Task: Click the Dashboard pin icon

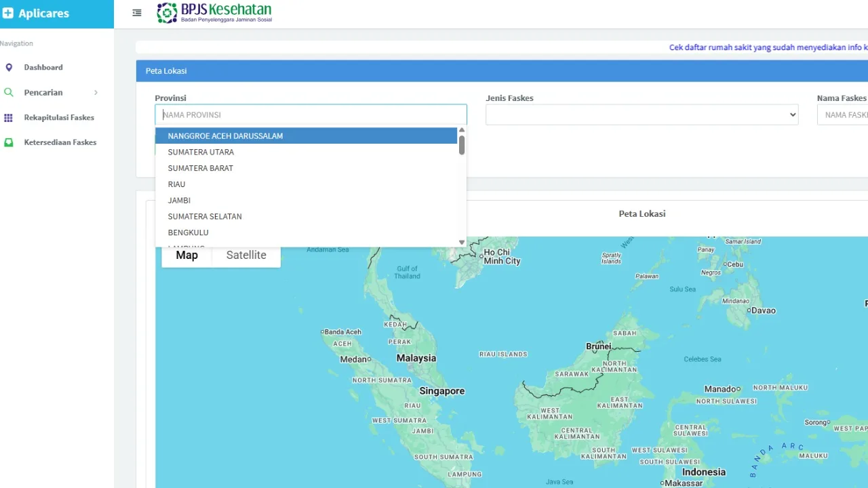Action: (9, 67)
